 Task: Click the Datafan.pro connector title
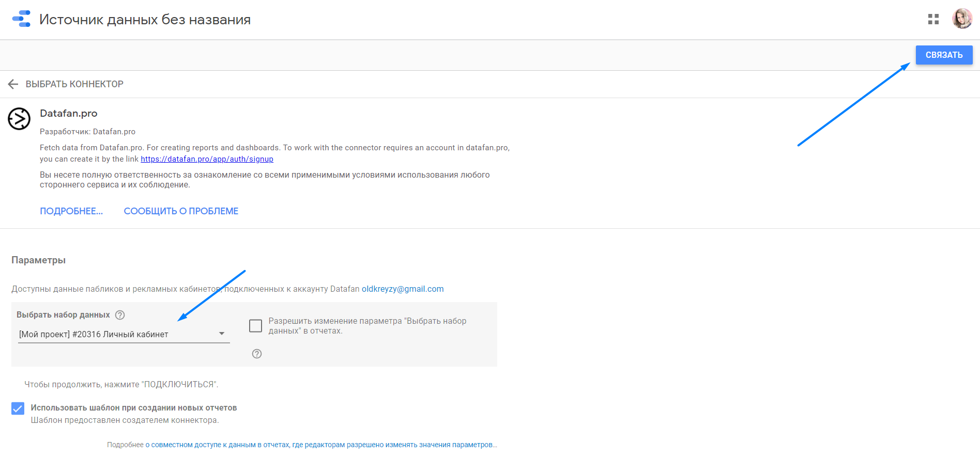pyautogui.click(x=68, y=113)
